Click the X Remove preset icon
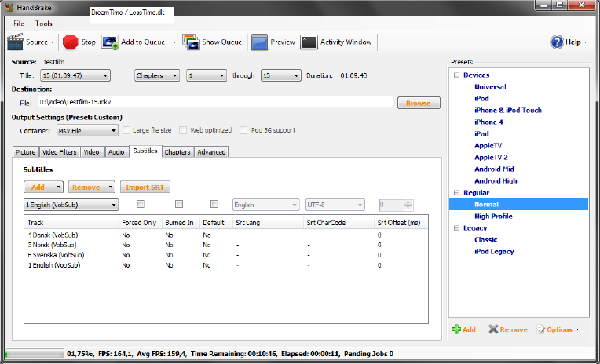 coord(493,329)
